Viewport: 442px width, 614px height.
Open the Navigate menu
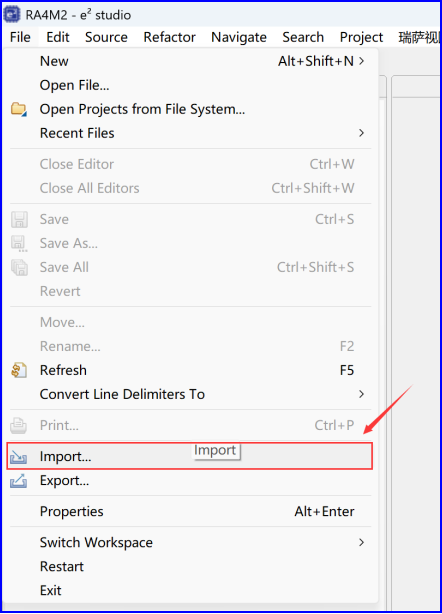pos(239,37)
